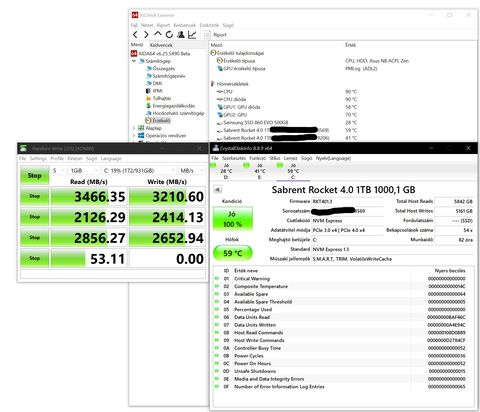480x412 pixels.
Task: Click the Riport toolbar button in AIDA64
Action: pos(215,35)
